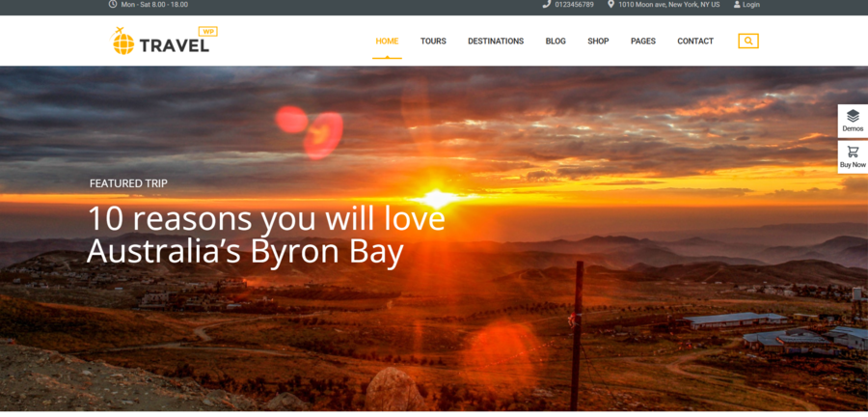Open the Shop menu item
Viewport: 868px width, 417px height.
[x=598, y=41]
